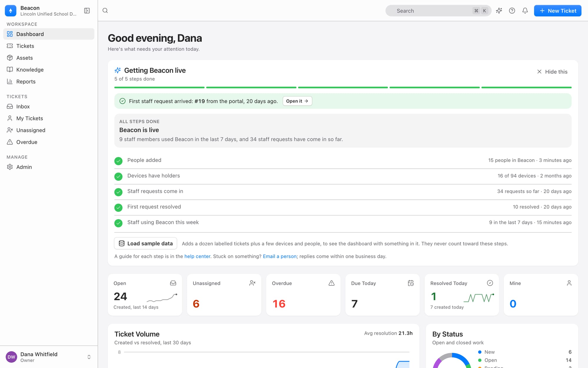Viewport: 588px width, 368px height.
Task: Open Knowledge in the sidebar
Action: point(49,69)
